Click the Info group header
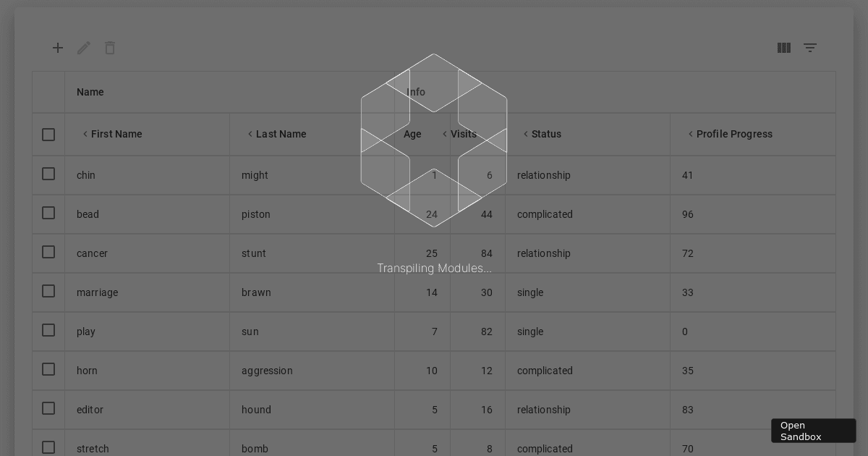 point(416,92)
